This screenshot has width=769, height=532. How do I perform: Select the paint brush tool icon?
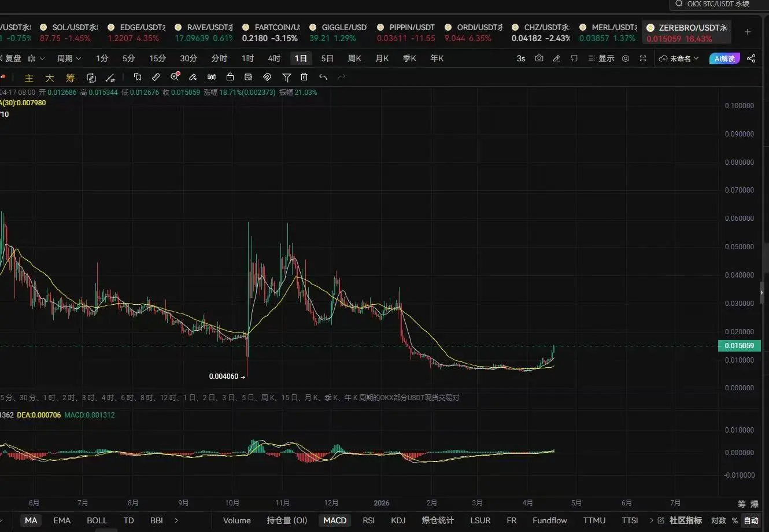tap(193, 77)
